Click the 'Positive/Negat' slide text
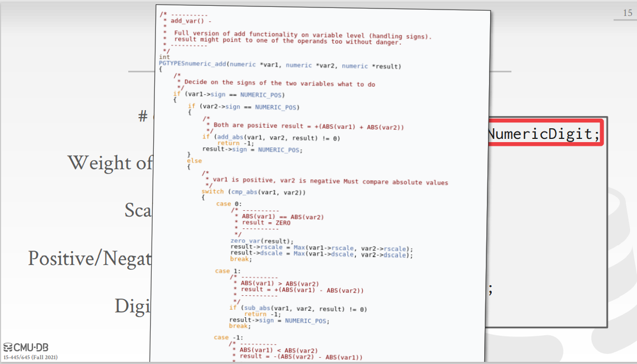 (90, 258)
